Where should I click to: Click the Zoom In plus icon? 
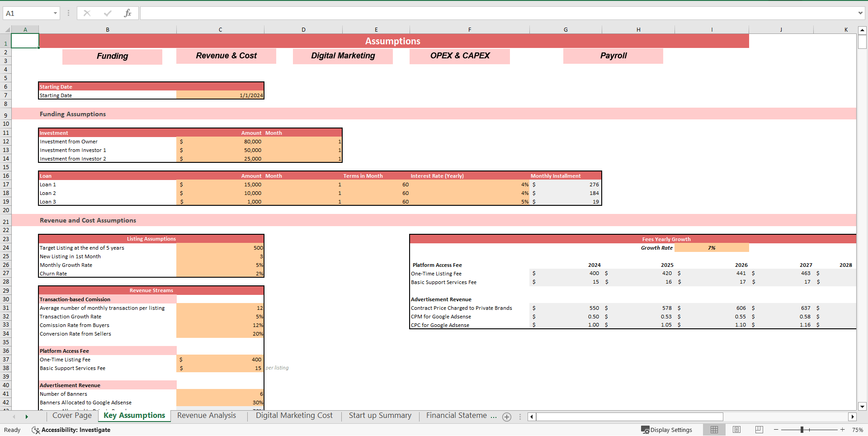pos(842,430)
